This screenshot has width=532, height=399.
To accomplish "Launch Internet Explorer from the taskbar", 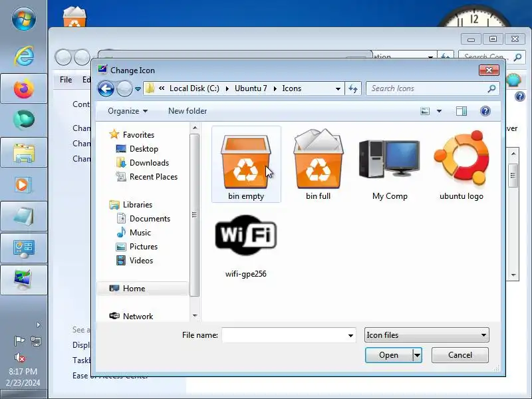I will click(x=23, y=56).
